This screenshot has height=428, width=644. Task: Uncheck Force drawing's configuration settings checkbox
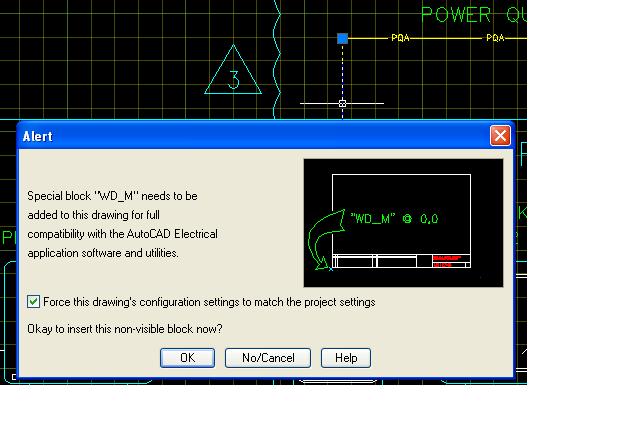click(34, 301)
